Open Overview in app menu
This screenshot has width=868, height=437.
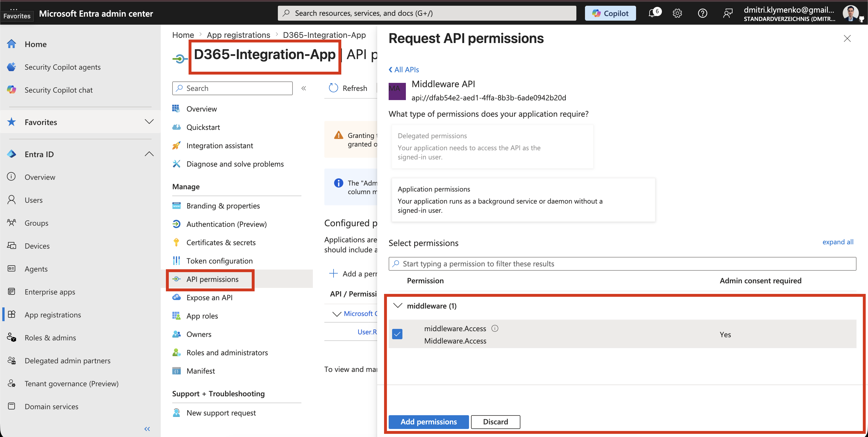pos(201,109)
